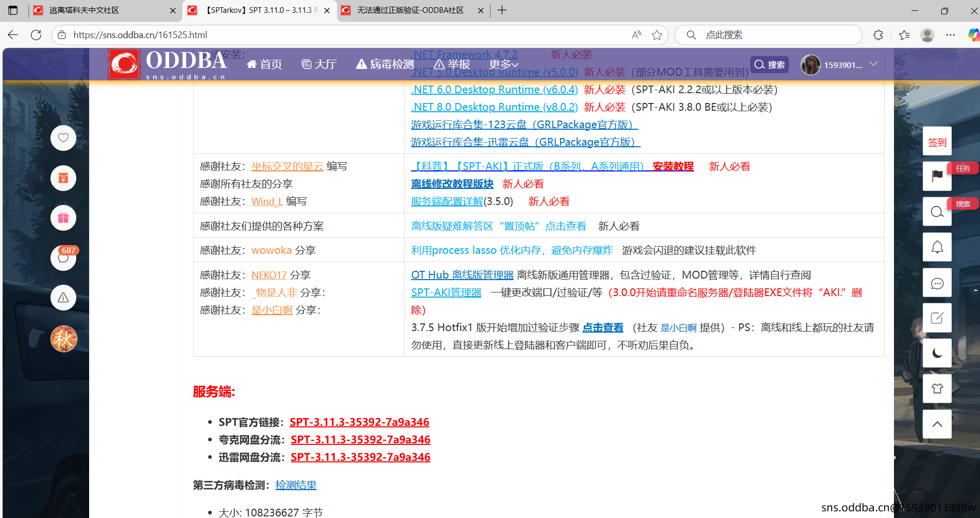Open 离线版疑难解答区 置顶帖 link
Image resolution: width=980 pixels, height=518 pixels.
point(499,226)
